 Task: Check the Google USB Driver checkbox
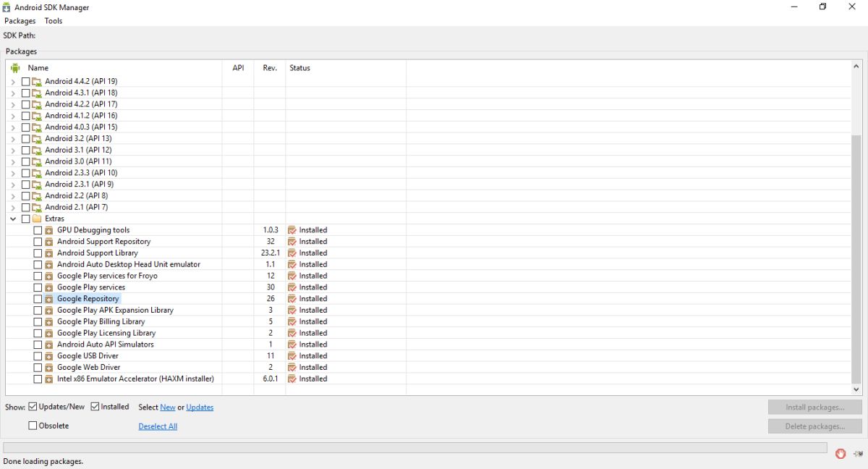click(38, 356)
